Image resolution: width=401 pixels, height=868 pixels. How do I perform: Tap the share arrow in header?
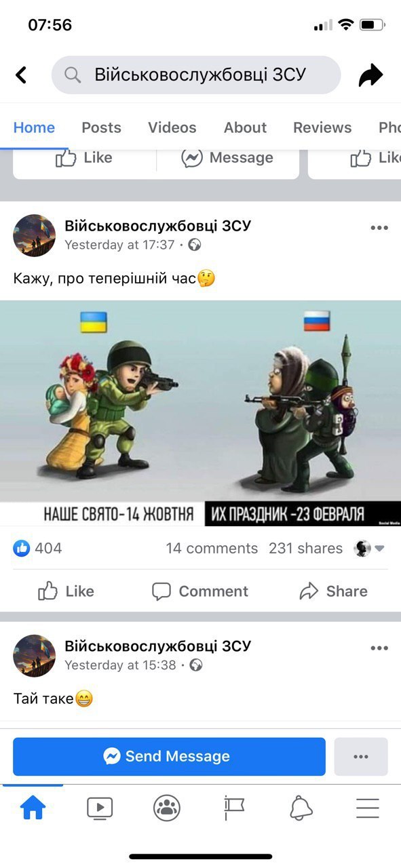coord(370,75)
